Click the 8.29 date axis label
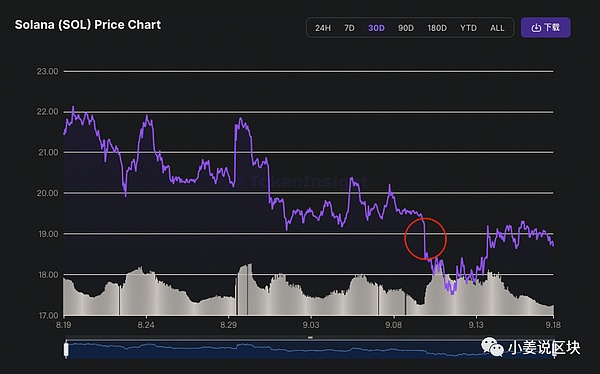 pos(228,325)
